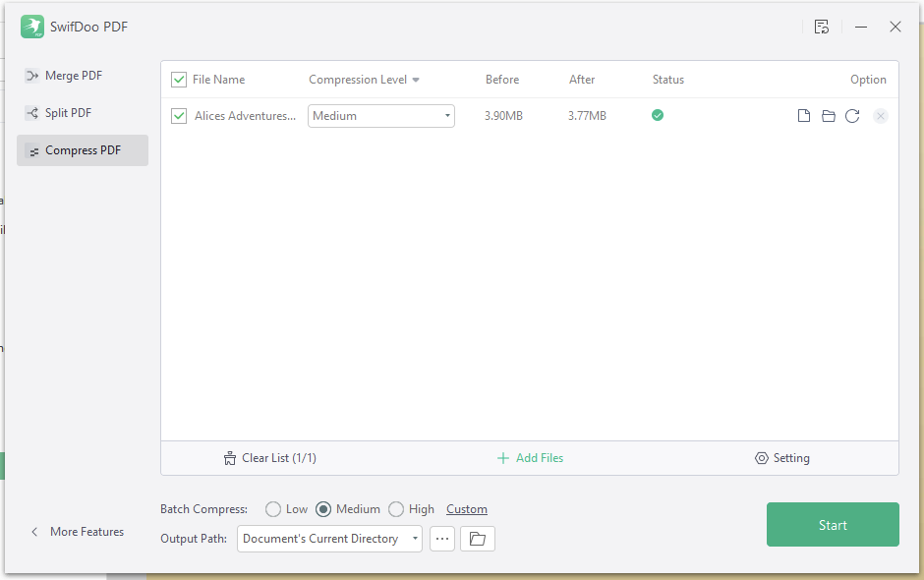Open the compressed file document icon

click(x=804, y=116)
